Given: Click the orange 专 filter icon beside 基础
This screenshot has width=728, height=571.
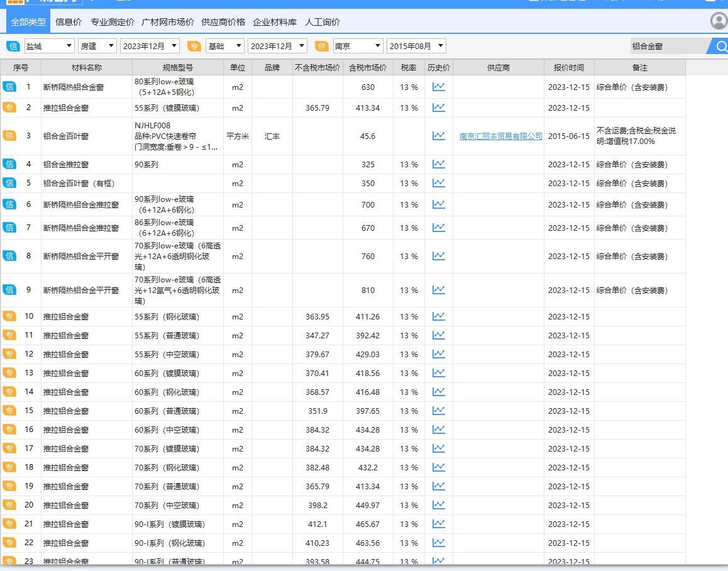Looking at the screenshot, I should click(194, 46).
